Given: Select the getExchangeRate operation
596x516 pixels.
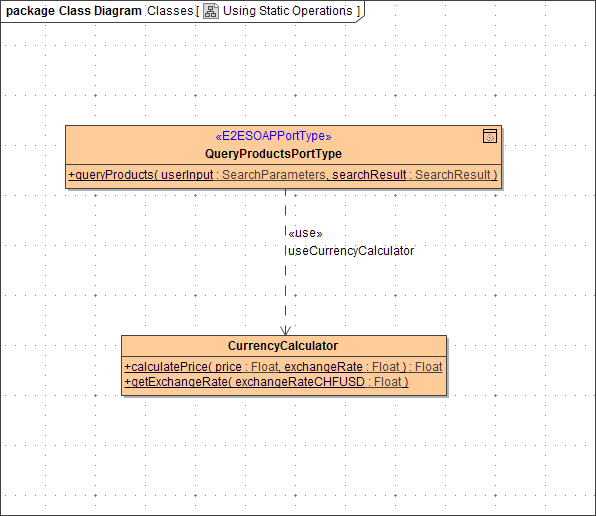Looking at the screenshot, I should (x=266, y=381).
